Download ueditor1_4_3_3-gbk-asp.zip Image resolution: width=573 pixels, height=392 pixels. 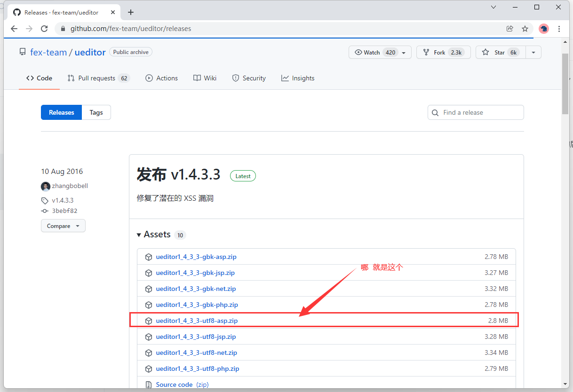click(x=196, y=257)
